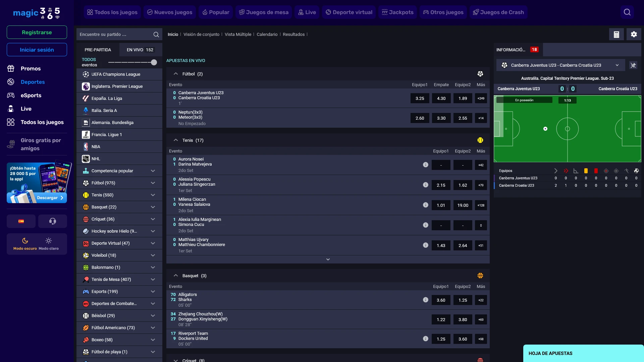Expand Esports (199) in sports list

coord(153,292)
